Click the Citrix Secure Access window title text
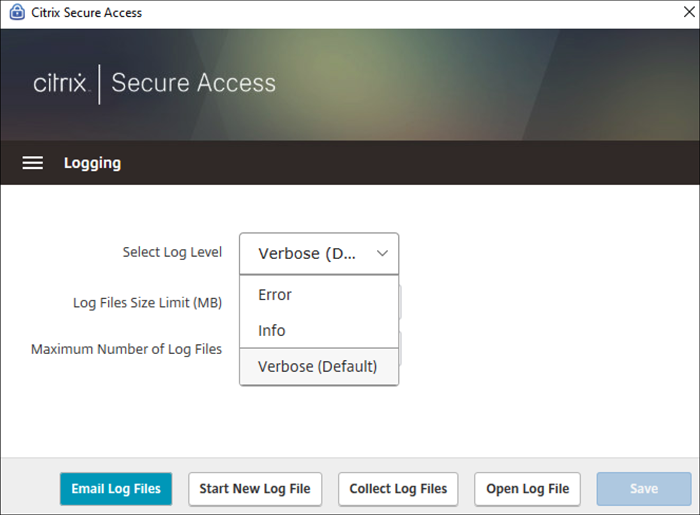Screen dimensions: 700x515 89,13
